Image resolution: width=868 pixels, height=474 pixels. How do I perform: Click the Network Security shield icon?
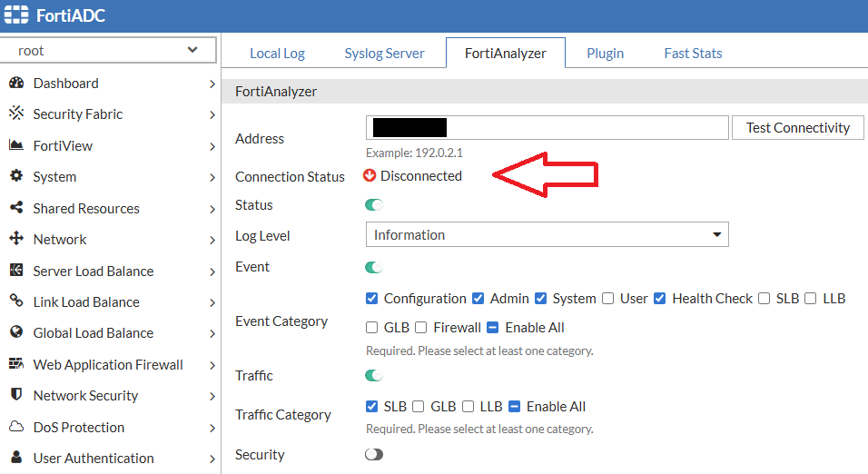pos(16,395)
